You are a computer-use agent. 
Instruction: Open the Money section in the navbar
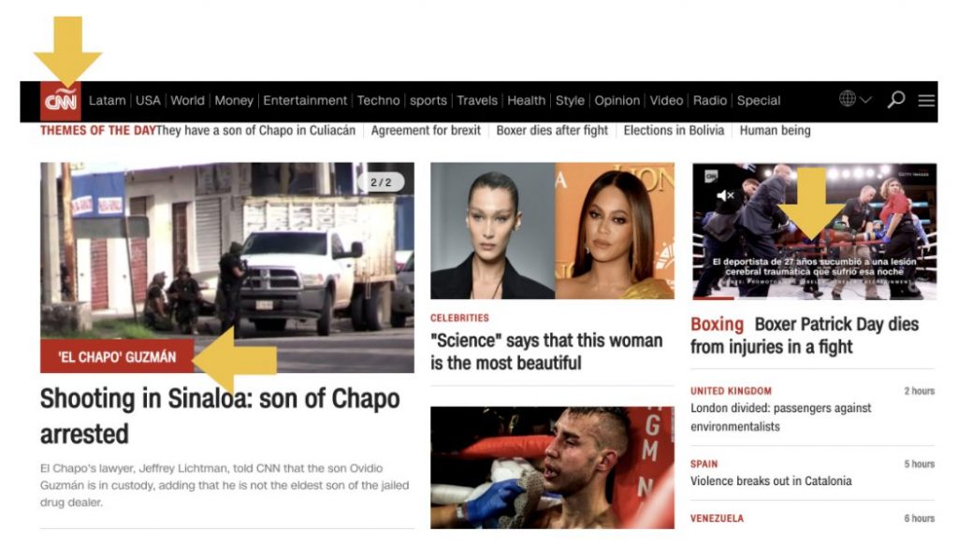tap(233, 101)
